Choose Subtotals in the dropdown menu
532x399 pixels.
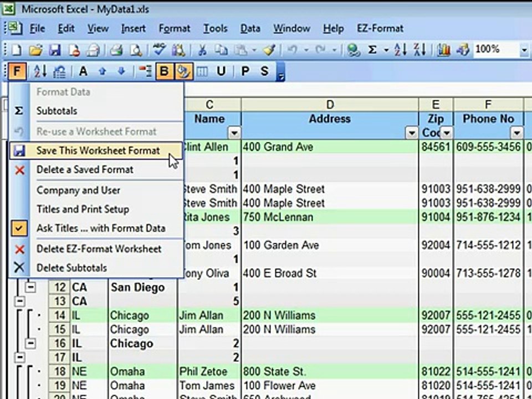point(96,111)
